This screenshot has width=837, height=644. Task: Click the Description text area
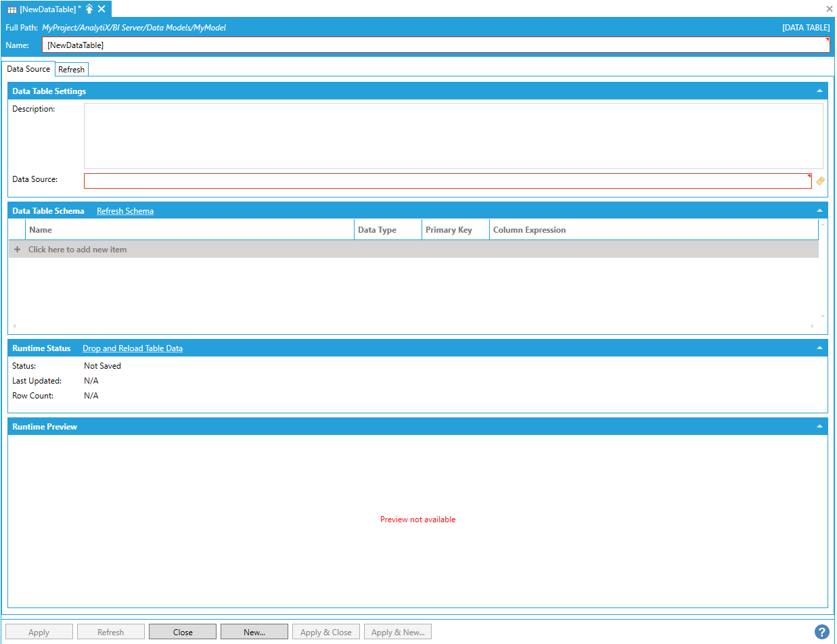(453, 135)
